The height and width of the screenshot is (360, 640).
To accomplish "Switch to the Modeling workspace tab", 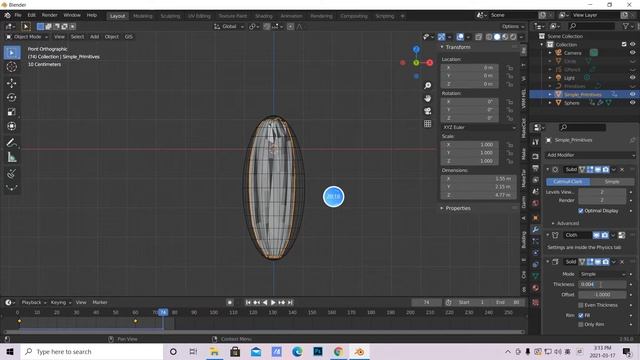I will point(142,16).
